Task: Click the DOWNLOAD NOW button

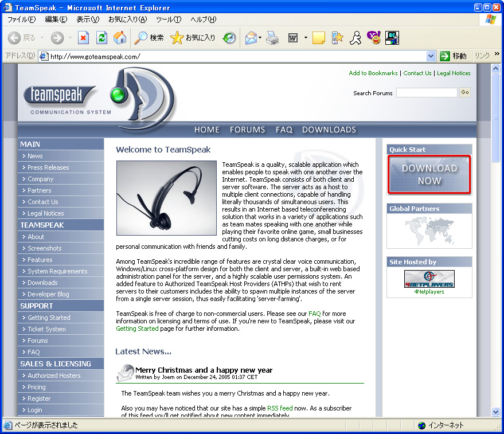Action: [x=429, y=174]
